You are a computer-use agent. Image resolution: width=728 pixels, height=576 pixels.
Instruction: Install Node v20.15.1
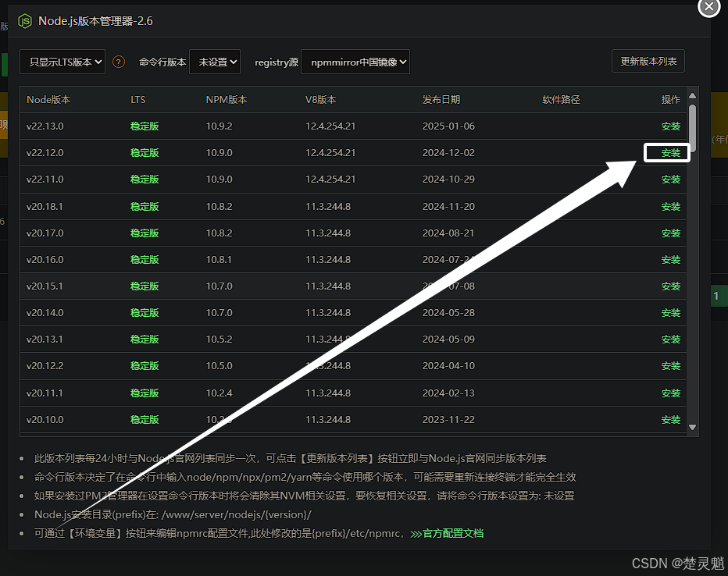[x=670, y=286]
